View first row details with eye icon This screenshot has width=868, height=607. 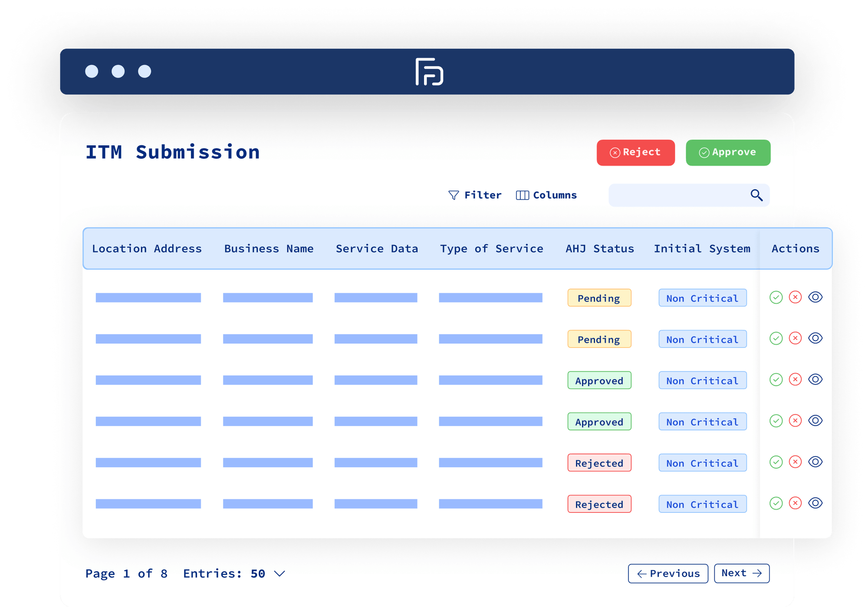click(815, 297)
